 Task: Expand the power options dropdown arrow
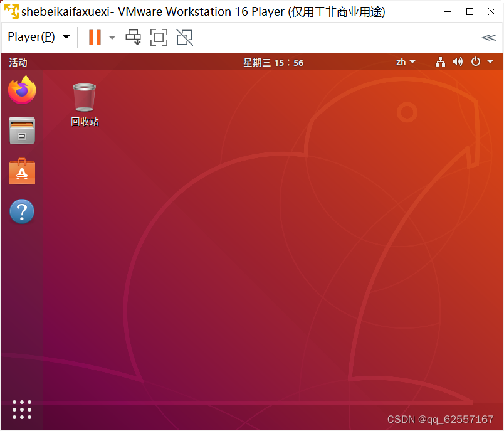112,37
